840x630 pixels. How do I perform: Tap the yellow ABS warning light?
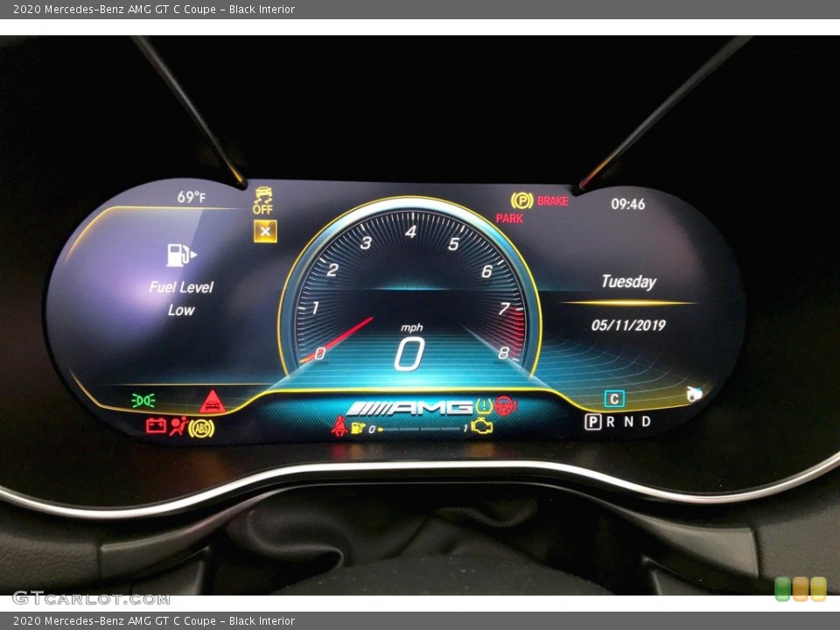click(201, 429)
